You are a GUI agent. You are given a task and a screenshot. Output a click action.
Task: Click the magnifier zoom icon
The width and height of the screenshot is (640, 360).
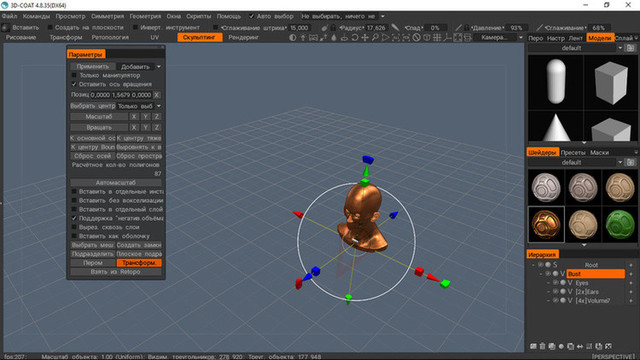click(x=375, y=38)
